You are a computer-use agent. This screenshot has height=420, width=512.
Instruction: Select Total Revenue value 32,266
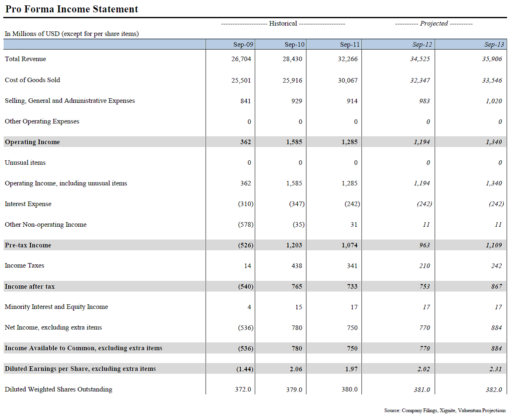click(348, 59)
